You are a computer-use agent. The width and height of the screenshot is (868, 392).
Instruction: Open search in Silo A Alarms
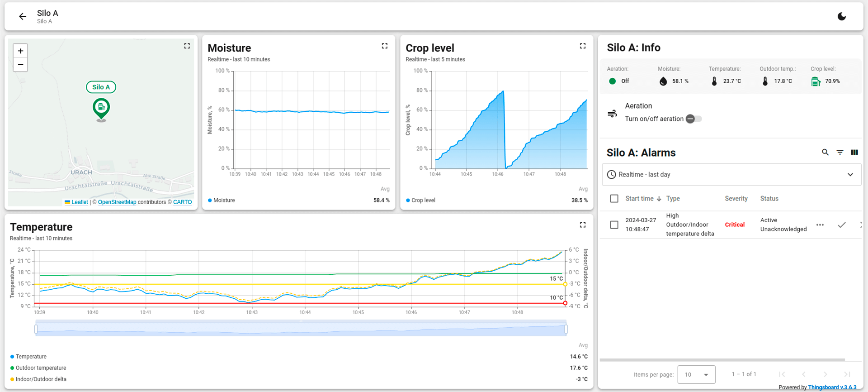pyautogui.click(x=825, y=153)
